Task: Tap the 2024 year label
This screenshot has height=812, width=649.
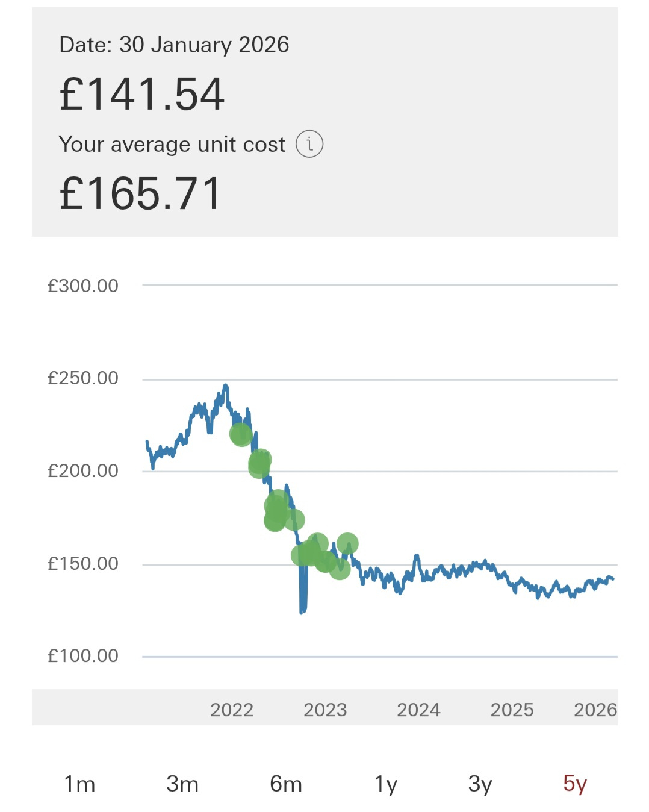Action: pos(418,710)
